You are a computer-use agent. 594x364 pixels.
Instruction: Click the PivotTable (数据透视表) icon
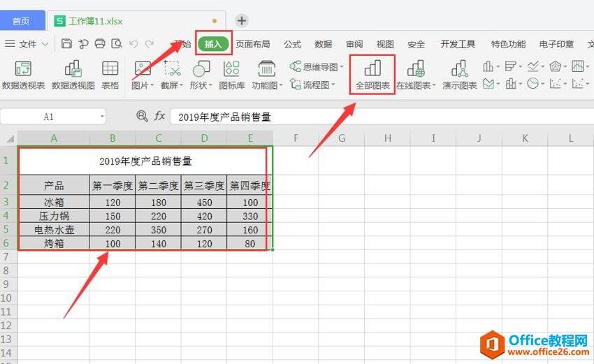[23, 69]
